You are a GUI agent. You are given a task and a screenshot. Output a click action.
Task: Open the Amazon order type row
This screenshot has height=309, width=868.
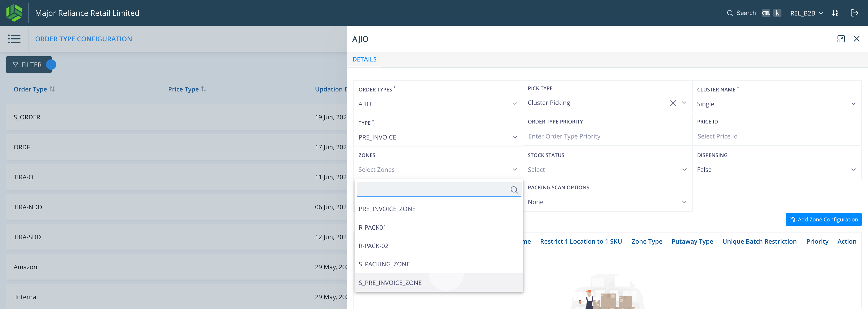point(176,267)
